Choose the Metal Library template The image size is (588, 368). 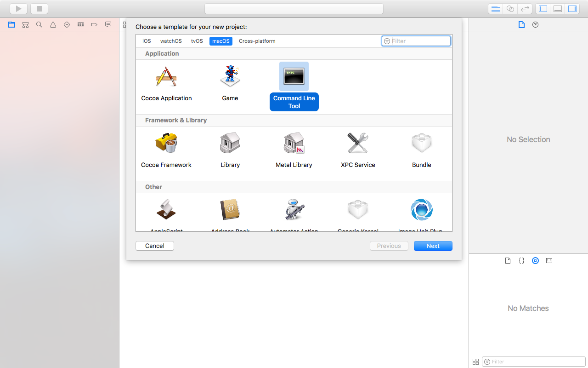tap(294, 149)
